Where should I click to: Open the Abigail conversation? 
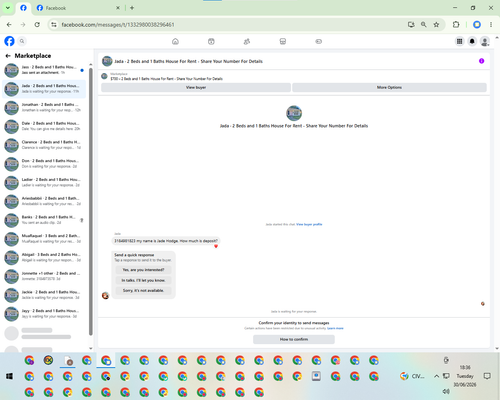44,258
